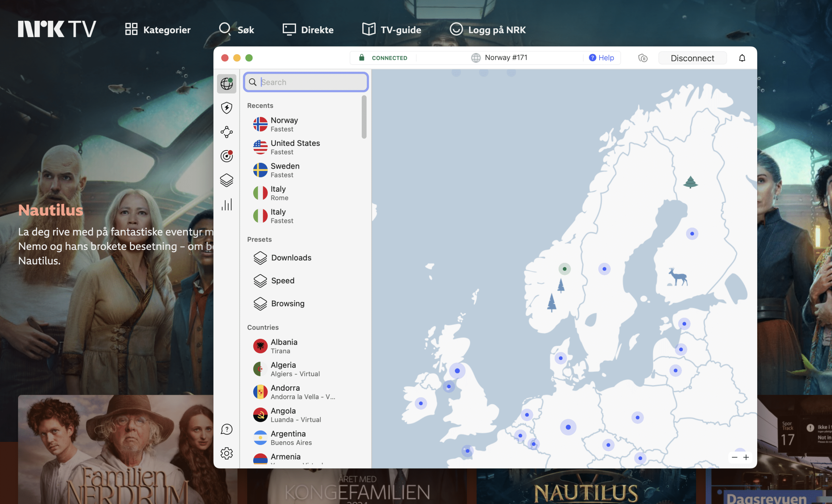This screenshot has height=504, width=832.
Task: Open TV-guide in NRK navigation
Action: [391, 30]
